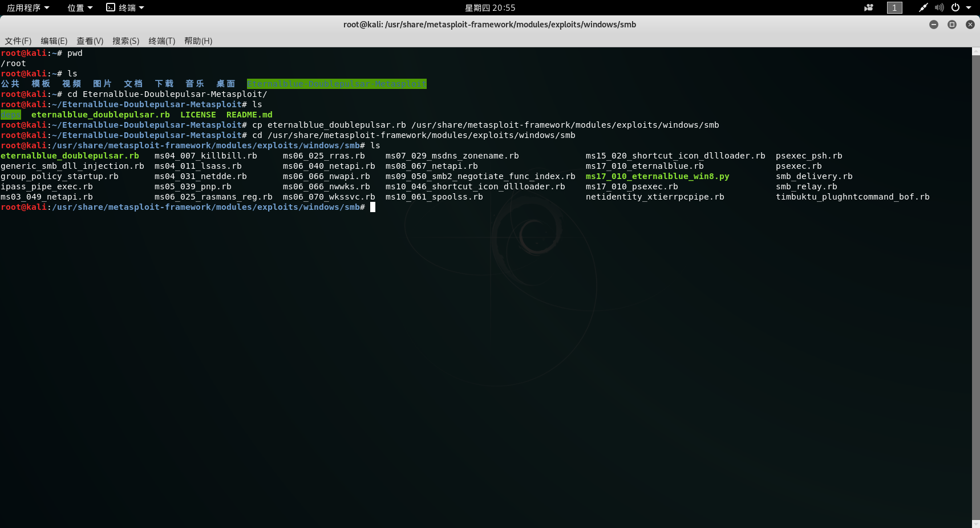The image size is (980, 528).
Task: Open the 搜索(S) menu
Action: click(x=126, y=41)
